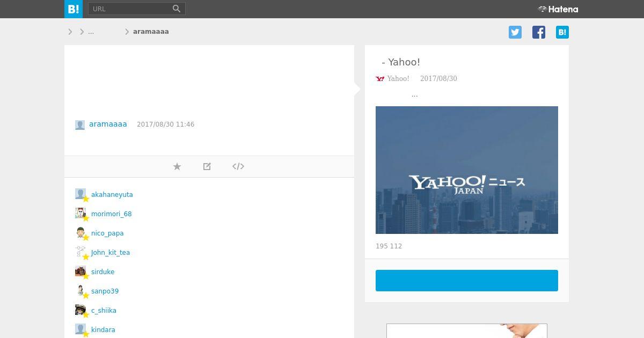The image size is (644, 338).
Task: Visit sanpo39's profile link
Action: point(105,291)
